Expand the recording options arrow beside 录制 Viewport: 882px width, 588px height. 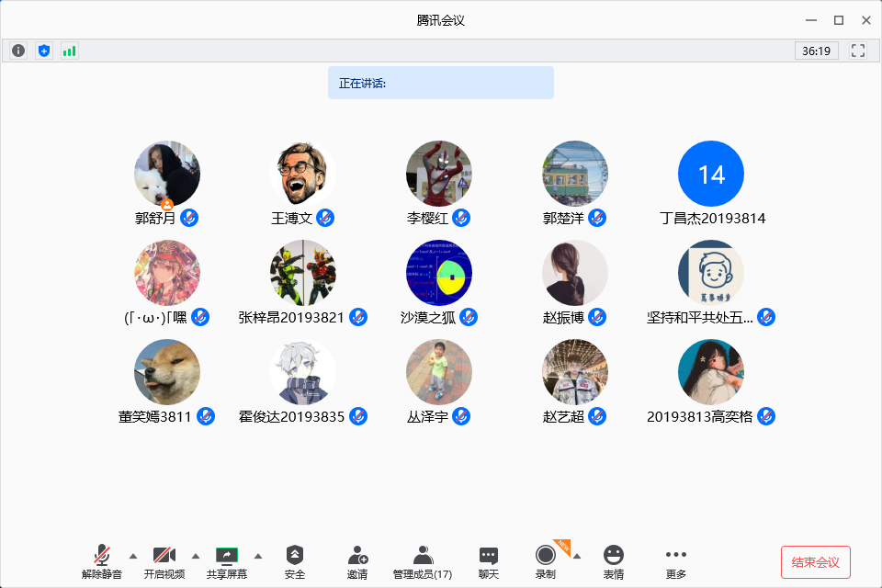[576, 556]
